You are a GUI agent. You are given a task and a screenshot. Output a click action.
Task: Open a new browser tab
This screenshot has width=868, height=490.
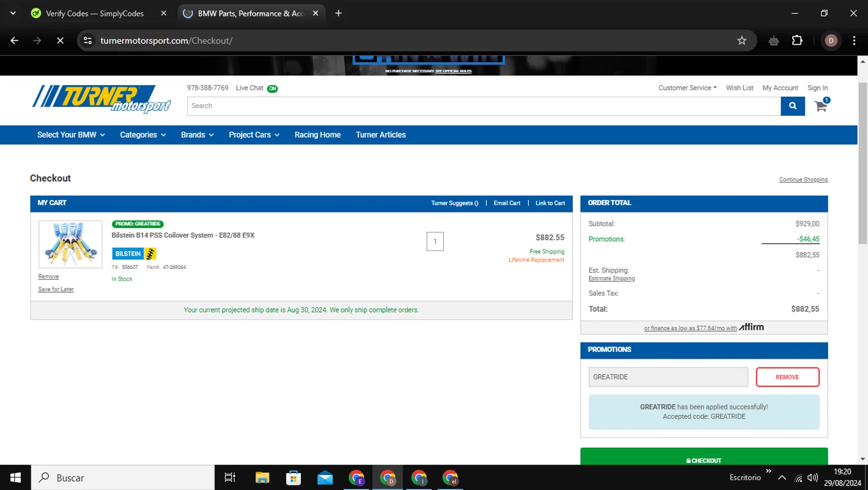point(339,13)
